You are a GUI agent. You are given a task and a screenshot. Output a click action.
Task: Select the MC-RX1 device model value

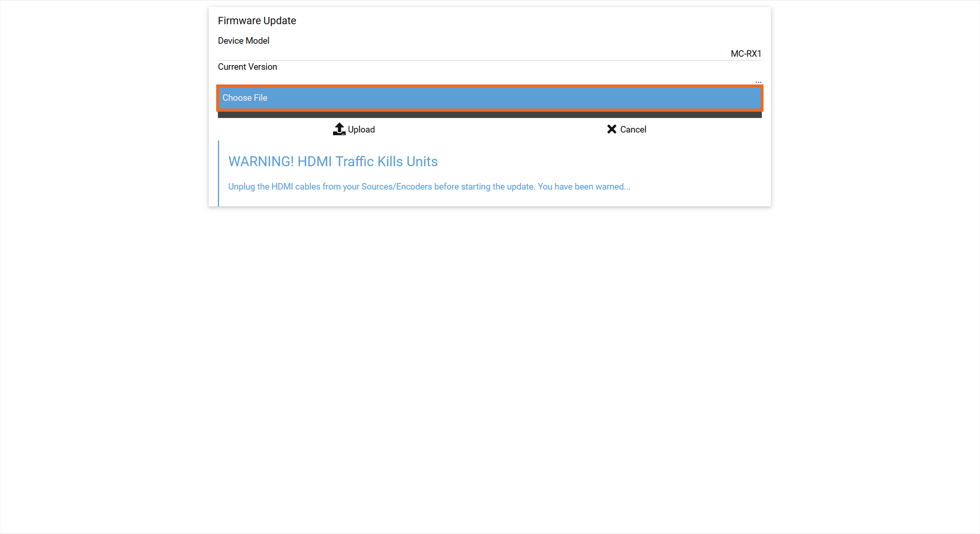(746, 54)
